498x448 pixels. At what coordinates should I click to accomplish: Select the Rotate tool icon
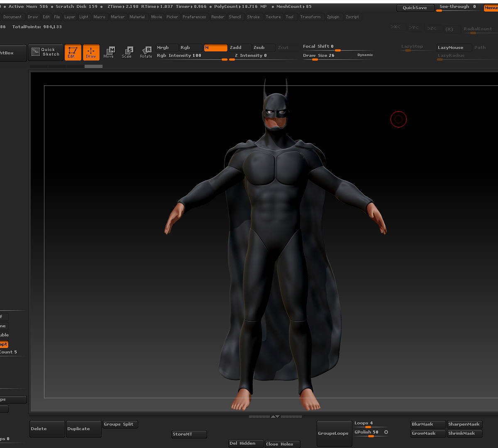click(x=146, y=53)
